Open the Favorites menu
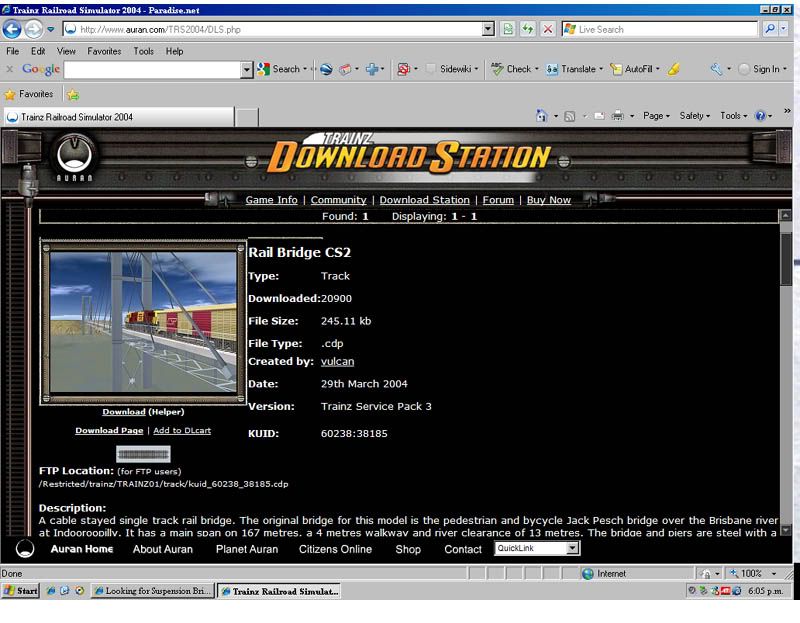The image size is (800, 623). click(104, 51)
